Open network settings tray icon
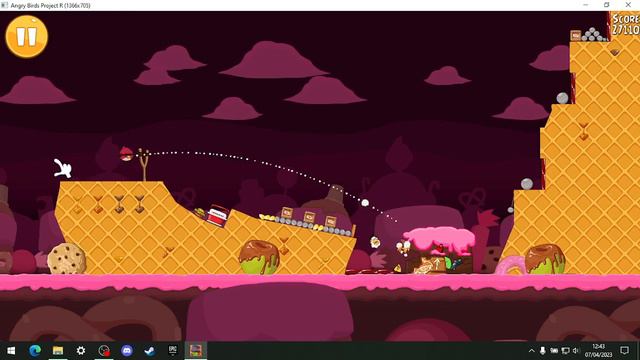640x360 pixels. click(565, 351)
